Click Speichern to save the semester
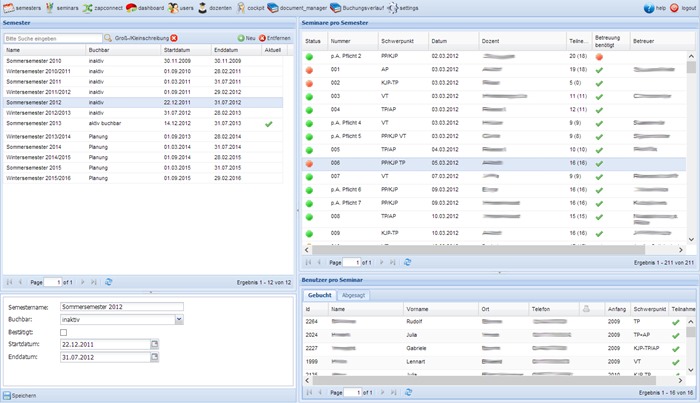This screenshot has width=700, height=403. pyautogui.click(x=20, y=395)
